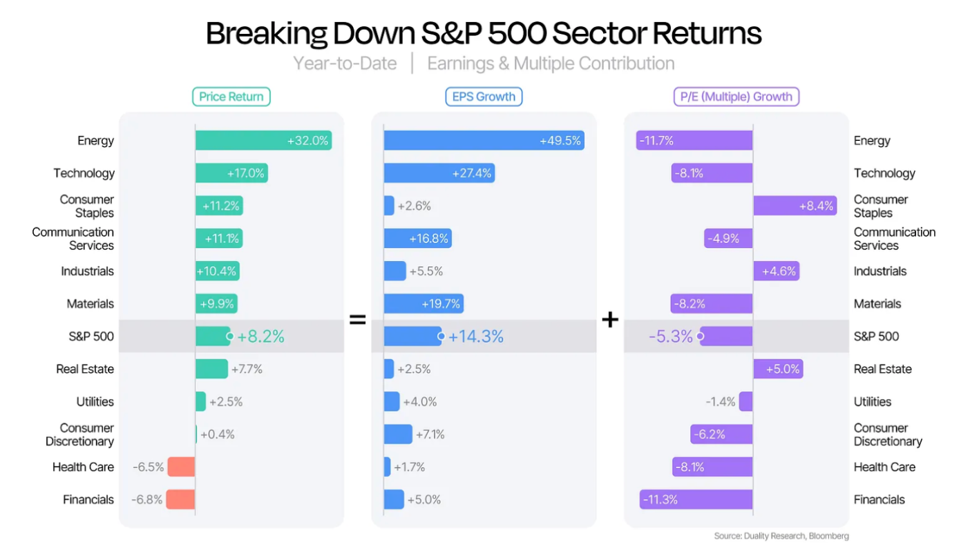Click the Energy -11.7% P/E bar

[694, 140]
